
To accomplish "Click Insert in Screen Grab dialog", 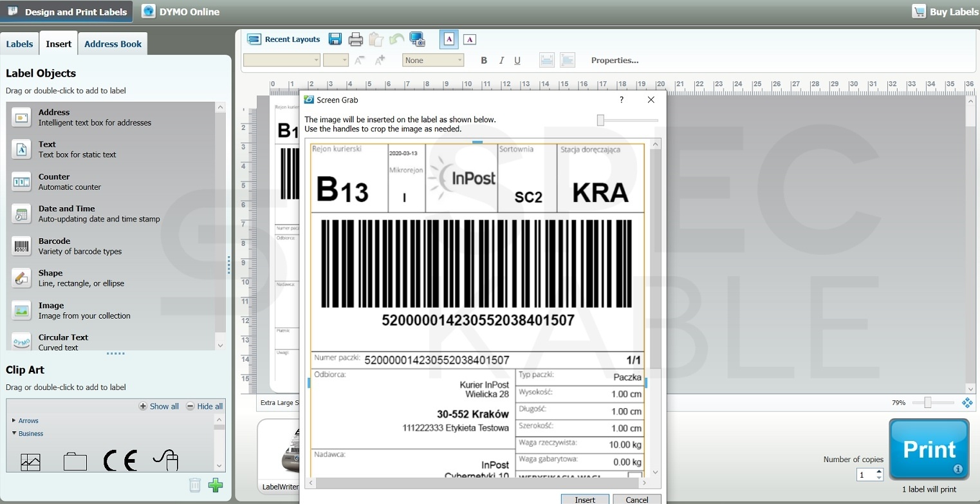I will coord(585,499).
